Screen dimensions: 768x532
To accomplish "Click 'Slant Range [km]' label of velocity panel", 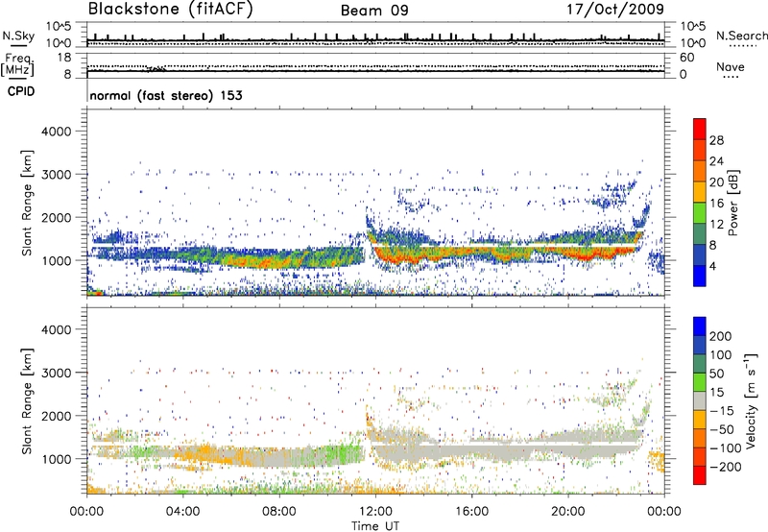I will coord(27,401).
